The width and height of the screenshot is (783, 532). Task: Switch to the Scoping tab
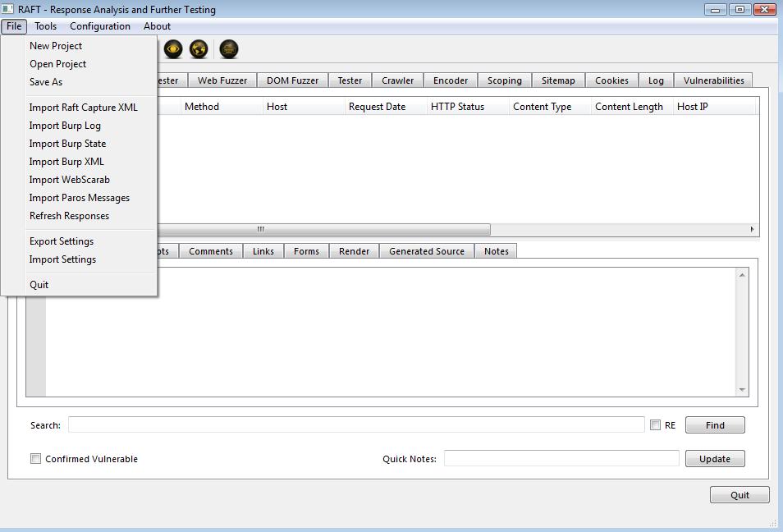click(x=505, y=80)
